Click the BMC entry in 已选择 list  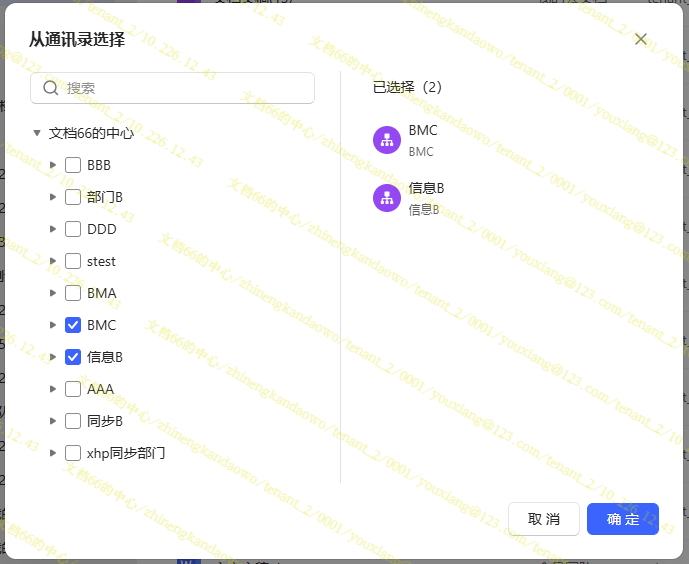[422, 131]
